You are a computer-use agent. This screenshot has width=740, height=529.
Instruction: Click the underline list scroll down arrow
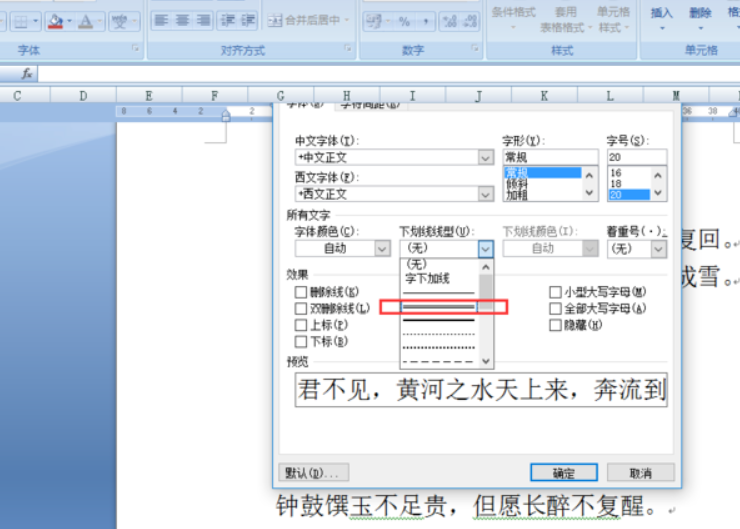coord(486,361)
